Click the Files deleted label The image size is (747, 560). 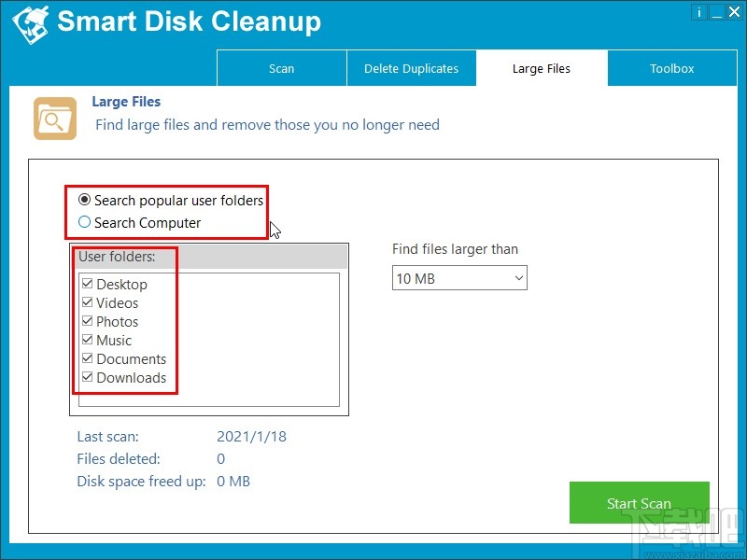[x=119, y=459]
